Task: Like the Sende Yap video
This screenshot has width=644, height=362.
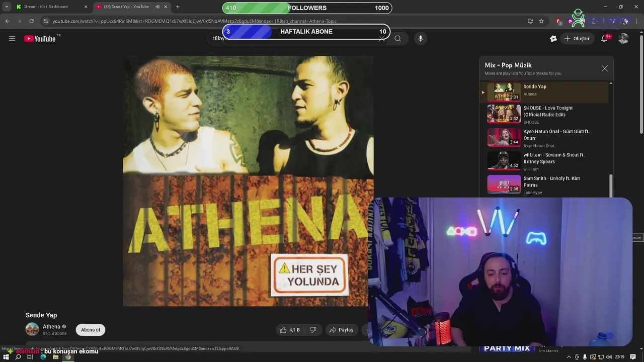Action: coord(290,330)
